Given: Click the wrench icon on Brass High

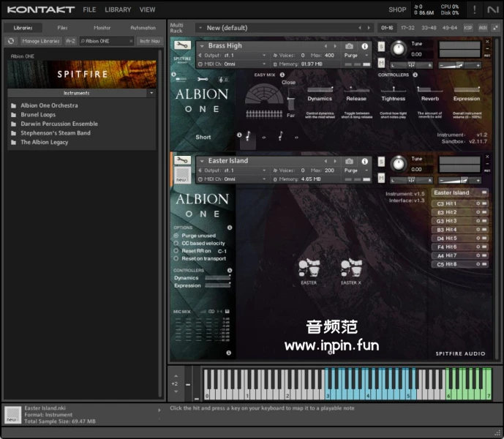Looking at the screenshot, I should pos(182,45).
